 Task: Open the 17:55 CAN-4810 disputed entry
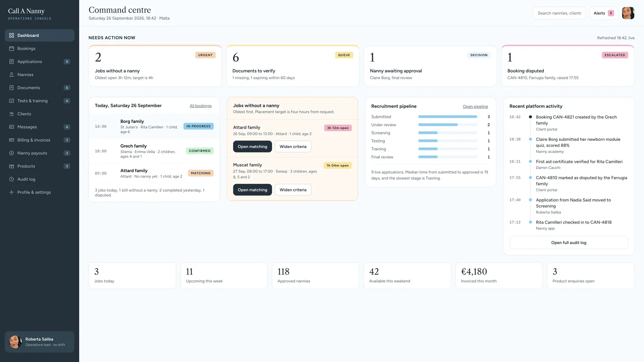click(x=568, y=183)
